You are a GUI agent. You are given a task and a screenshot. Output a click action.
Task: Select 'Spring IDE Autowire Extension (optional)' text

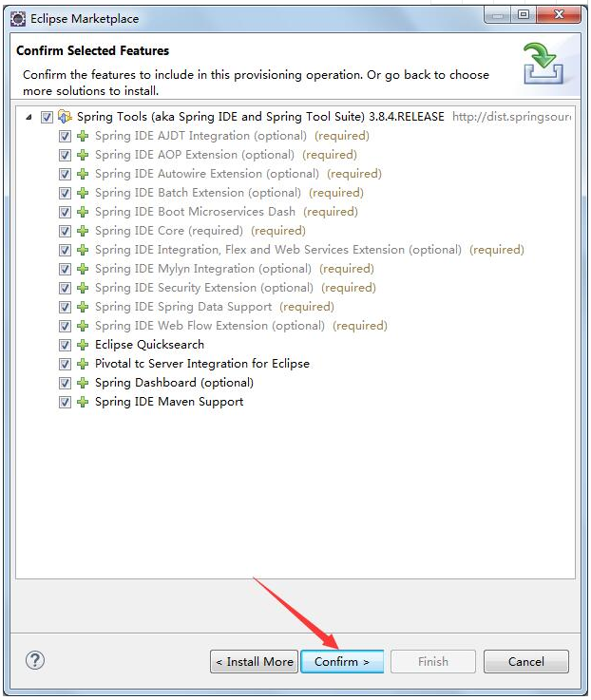207,174
